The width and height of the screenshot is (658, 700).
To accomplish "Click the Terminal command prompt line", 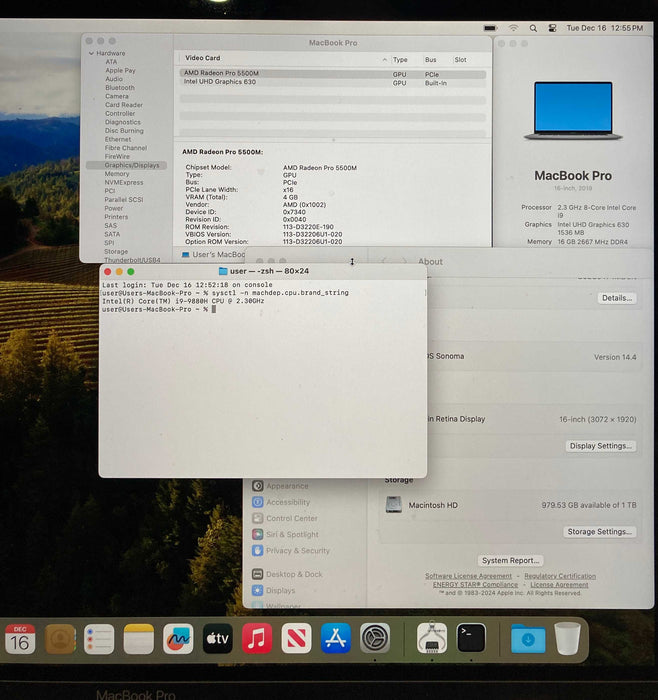I will tap(159, 309).
